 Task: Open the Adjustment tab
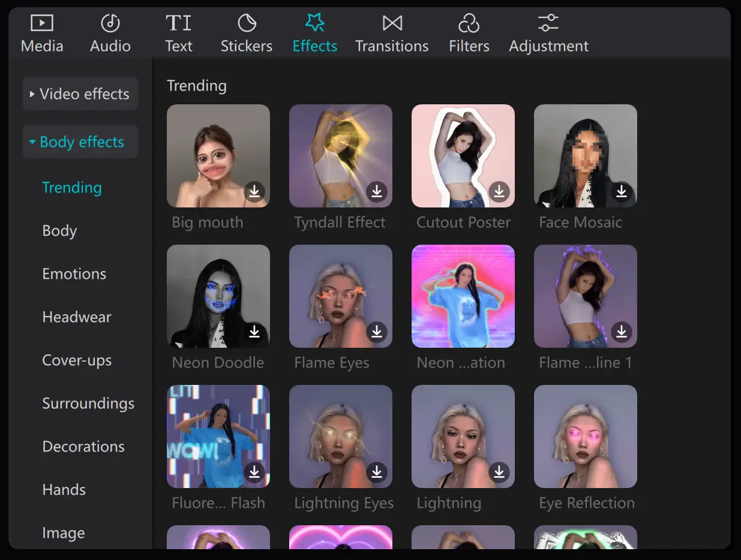(549, 34)
